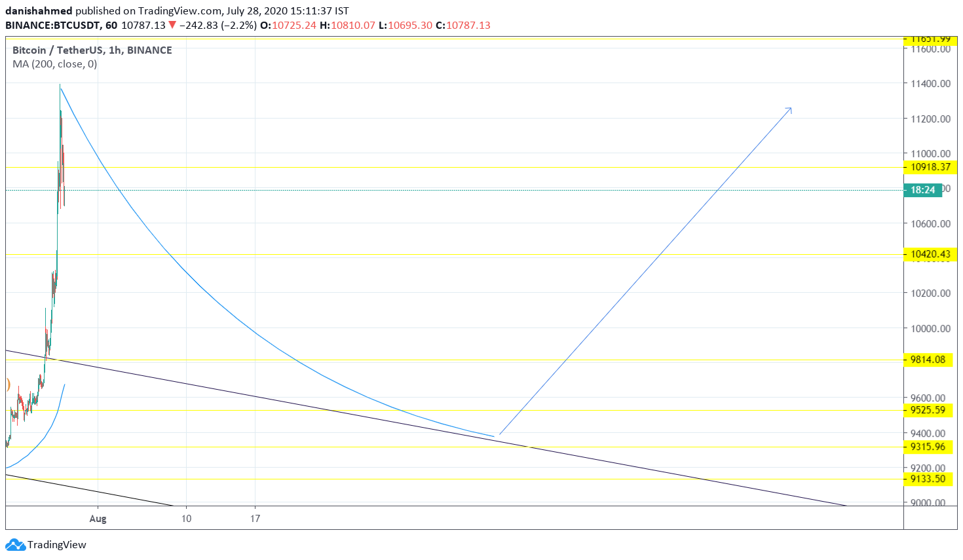Viewport: 963px width, 560px height.
Task: Click the green 18:24 countdown price tag
Action: tap(922, 190)
